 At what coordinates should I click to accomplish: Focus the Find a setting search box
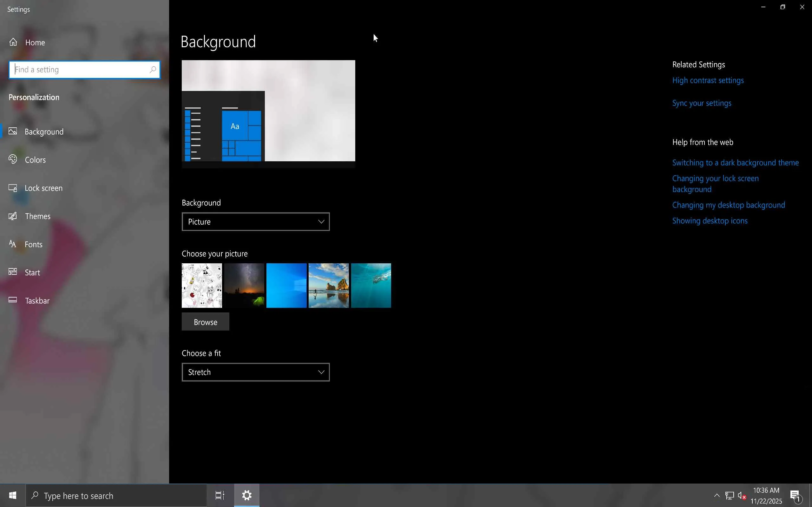pyautogui.click(x=81, y=69)
